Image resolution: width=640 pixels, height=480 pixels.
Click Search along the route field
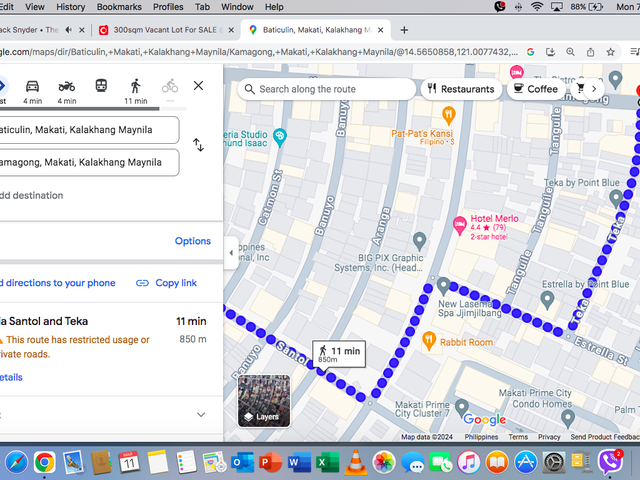327,89
